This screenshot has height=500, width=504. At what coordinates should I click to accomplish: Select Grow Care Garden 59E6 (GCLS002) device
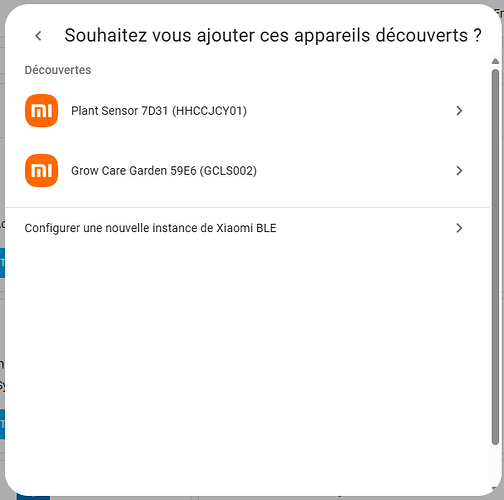click(247, 171)
